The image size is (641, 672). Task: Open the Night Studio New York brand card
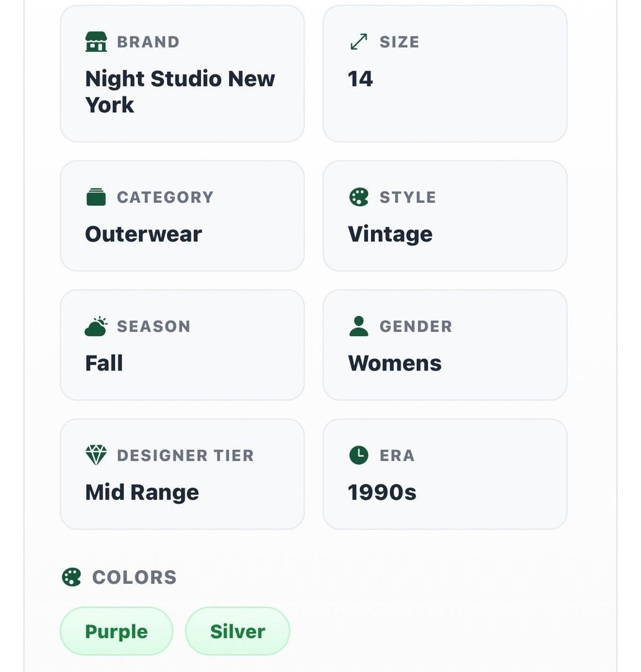point(182,74)
